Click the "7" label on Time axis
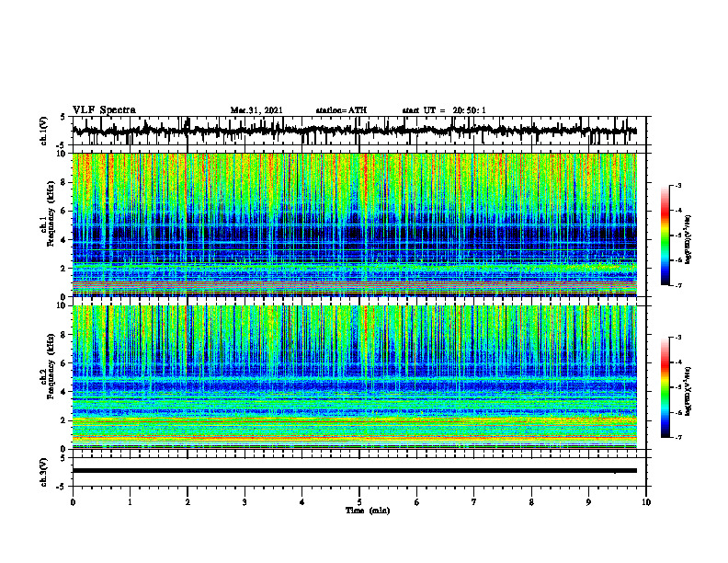This screenshot has width=728, height=563. [474, 502]
